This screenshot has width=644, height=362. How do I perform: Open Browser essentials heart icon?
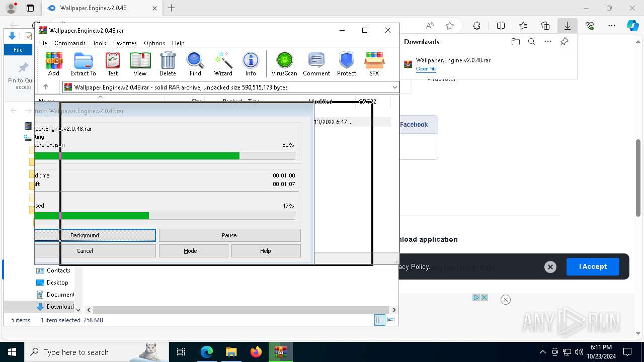click(590, 26)
